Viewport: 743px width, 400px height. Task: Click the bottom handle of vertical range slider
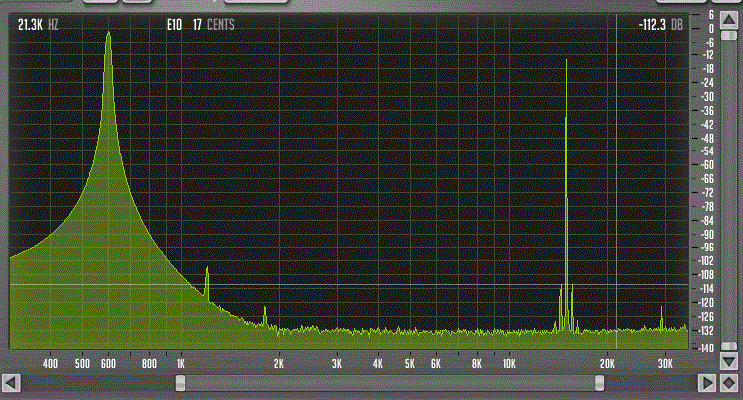click(729, 346)
